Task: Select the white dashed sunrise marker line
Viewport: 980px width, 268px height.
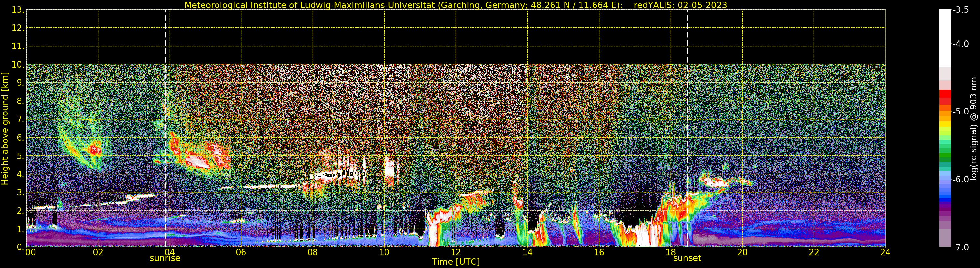Action: click(165, 128)
